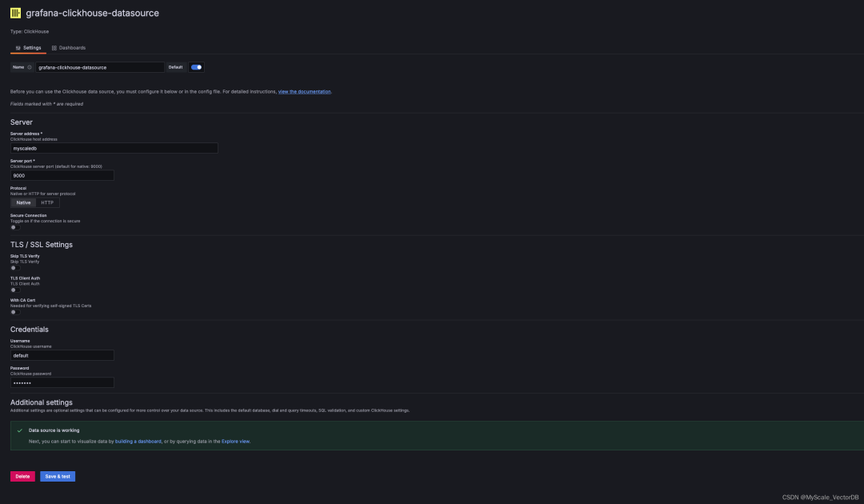Click the 'Type: ClickHouse' label
The height and width of the screenshot is (504, 864).
pyautogui.click(x=30, y=31)
